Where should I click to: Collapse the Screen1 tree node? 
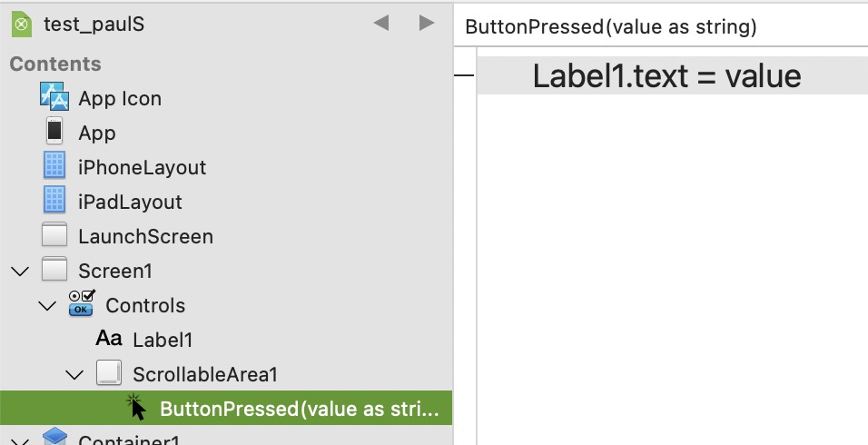tap(19, 271)
